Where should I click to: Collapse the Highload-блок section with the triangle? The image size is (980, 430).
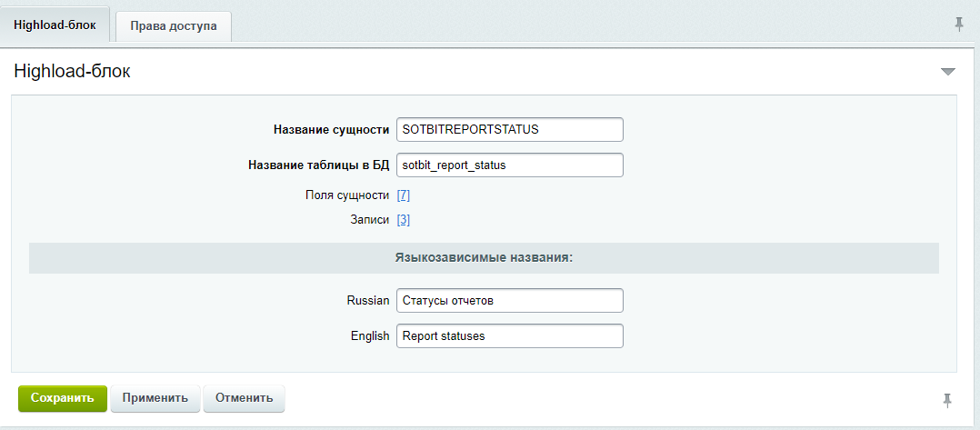(948, 72)
